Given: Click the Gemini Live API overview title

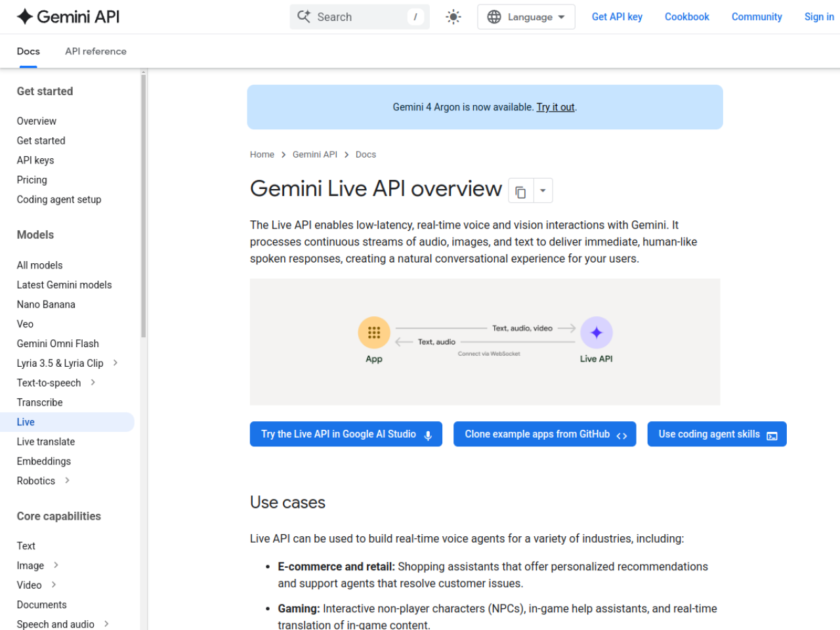Looking at the screenshot, I should point(376,189).
